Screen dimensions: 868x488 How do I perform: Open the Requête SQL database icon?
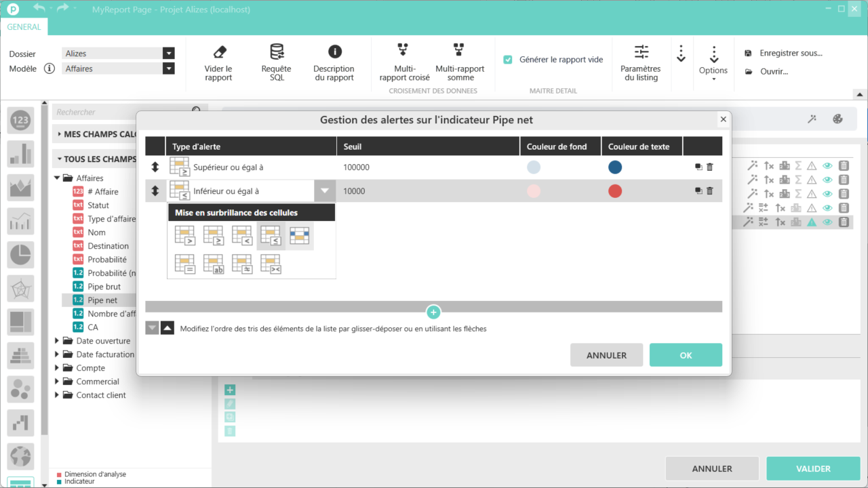tap(276, 52)
